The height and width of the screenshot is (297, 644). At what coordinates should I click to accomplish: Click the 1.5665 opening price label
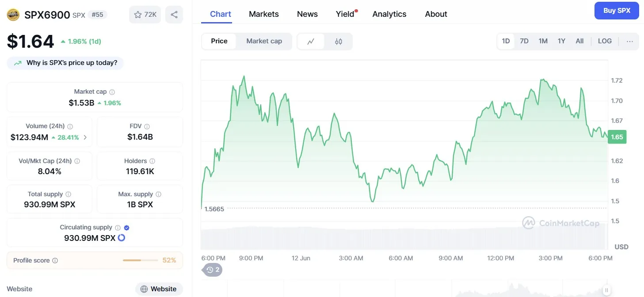pyautogui.click(x=214, y=209)
